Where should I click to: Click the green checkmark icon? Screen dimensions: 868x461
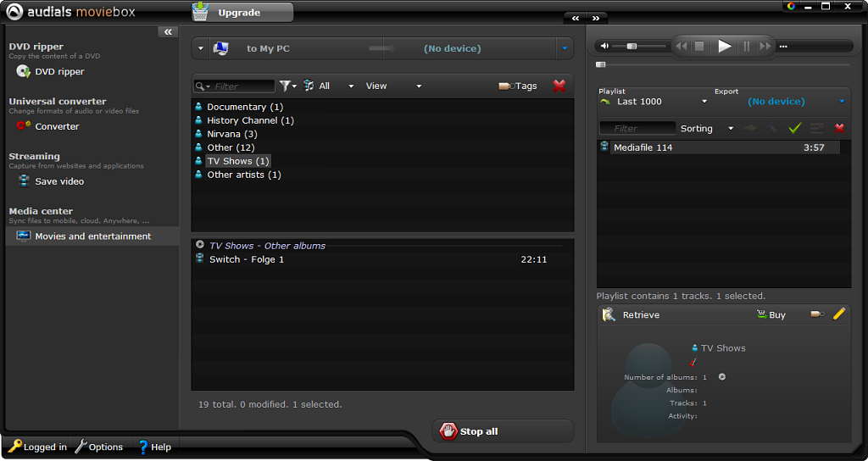[795, 129]
